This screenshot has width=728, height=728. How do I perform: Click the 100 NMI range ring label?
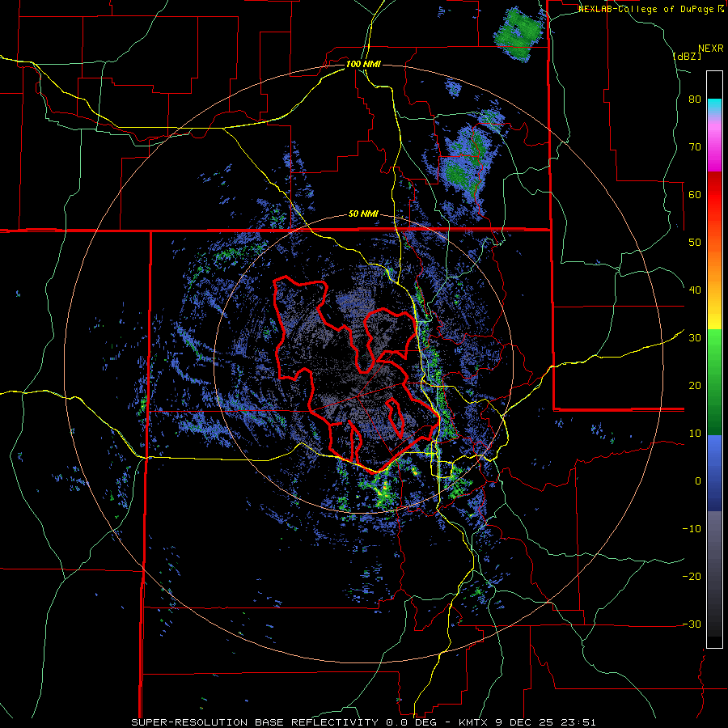363,64
